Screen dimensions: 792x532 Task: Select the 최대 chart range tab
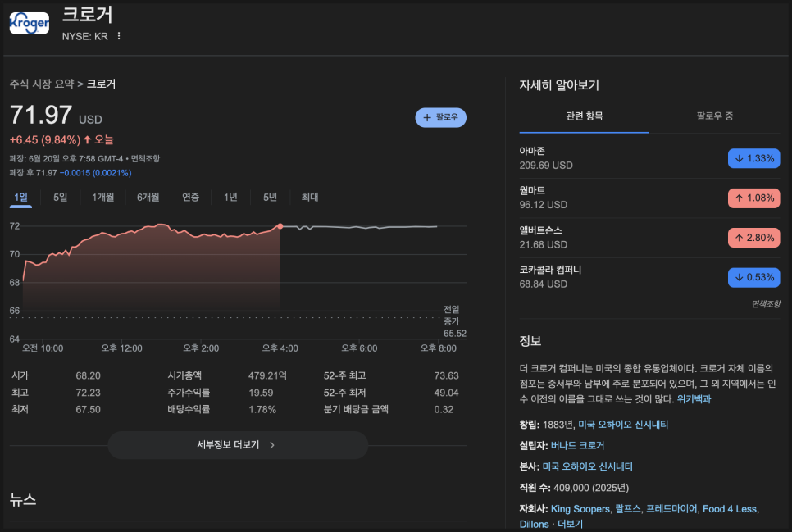(x=310, y=197)
